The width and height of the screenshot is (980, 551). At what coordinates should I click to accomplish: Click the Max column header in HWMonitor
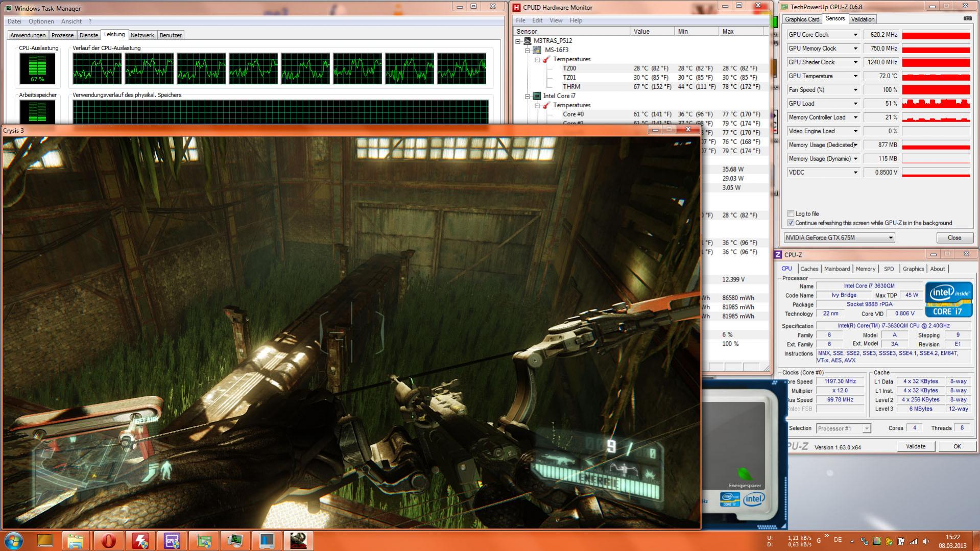(x=740, y=32)
